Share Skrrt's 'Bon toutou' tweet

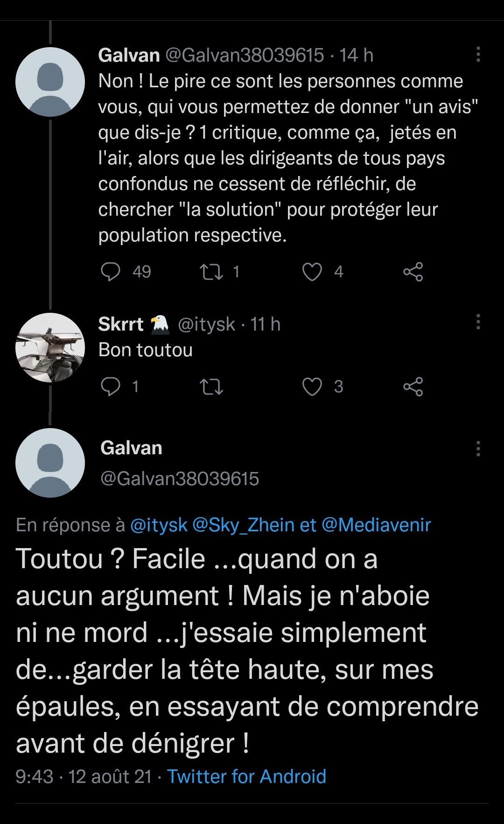[413, 387]
